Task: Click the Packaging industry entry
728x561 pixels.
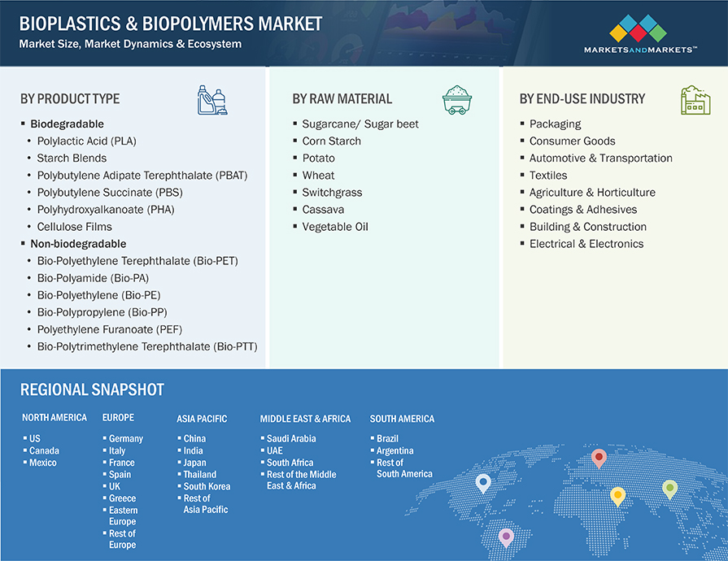Action: 555,124
